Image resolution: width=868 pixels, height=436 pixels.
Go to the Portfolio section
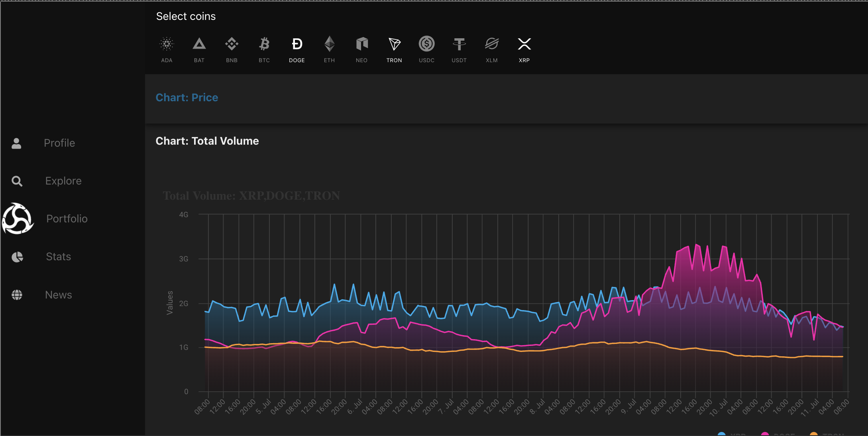(67, 219)
